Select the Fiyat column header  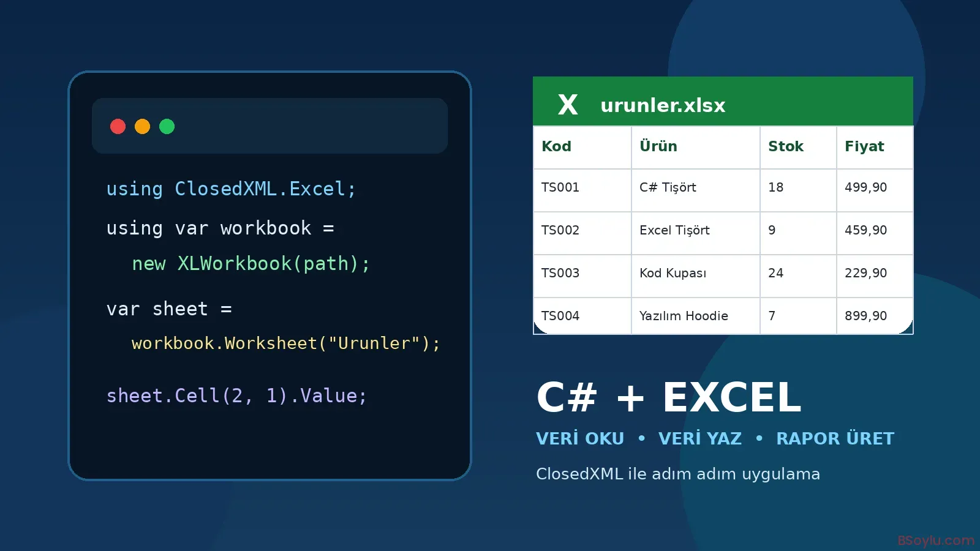point(875,148)
